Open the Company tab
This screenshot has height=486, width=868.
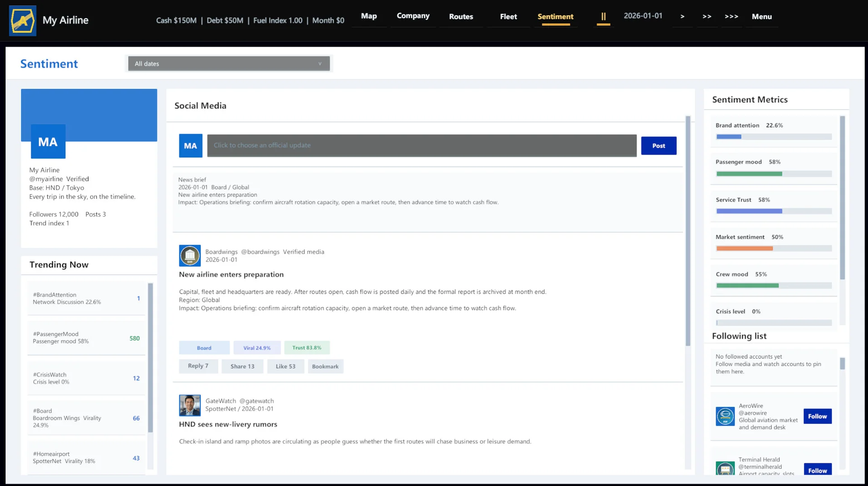413,16
